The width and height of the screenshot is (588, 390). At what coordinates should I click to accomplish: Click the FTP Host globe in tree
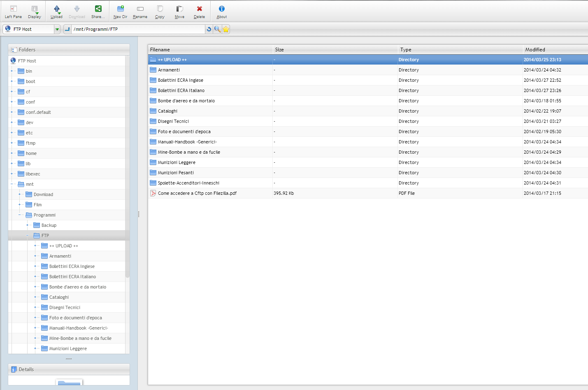13,61
